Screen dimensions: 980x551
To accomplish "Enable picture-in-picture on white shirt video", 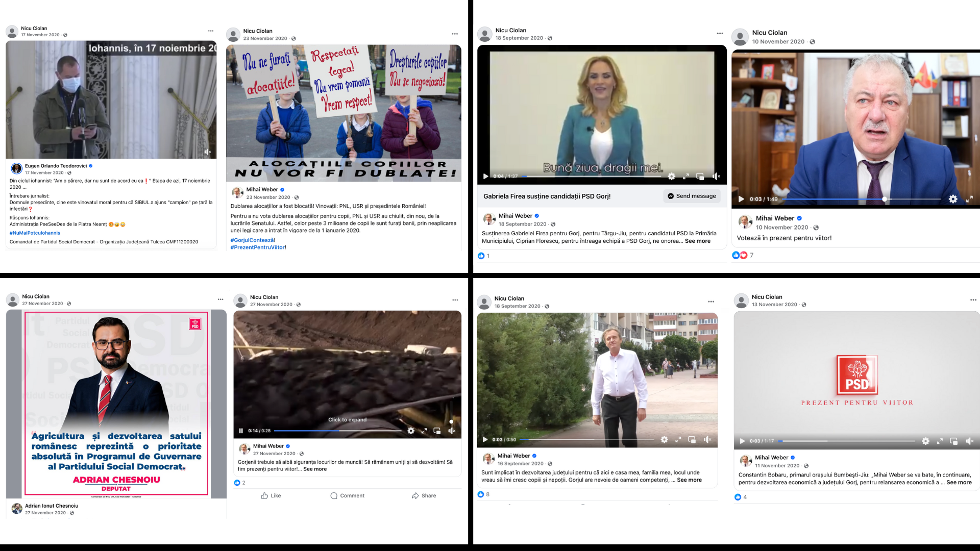I will [x=692, y=439].
